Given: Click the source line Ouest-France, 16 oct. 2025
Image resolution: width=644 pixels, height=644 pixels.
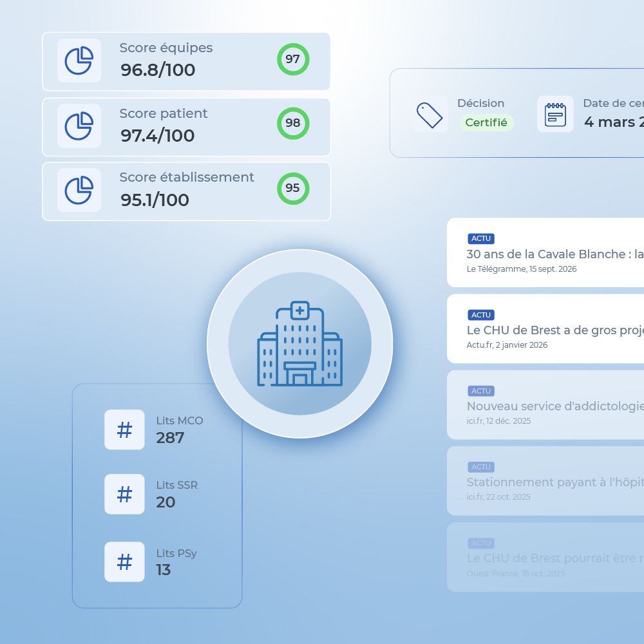Looking at the screenshot, I should [515, 573].
